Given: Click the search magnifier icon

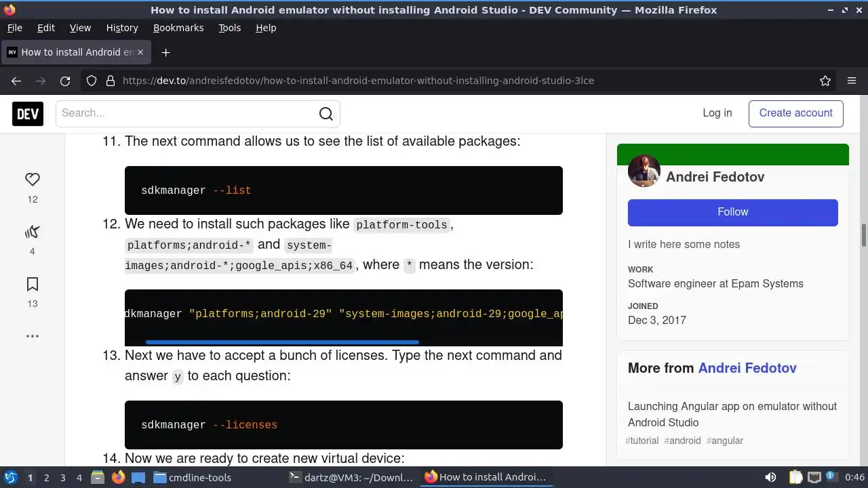Looking at the screenshot, I should coord(326,114).
